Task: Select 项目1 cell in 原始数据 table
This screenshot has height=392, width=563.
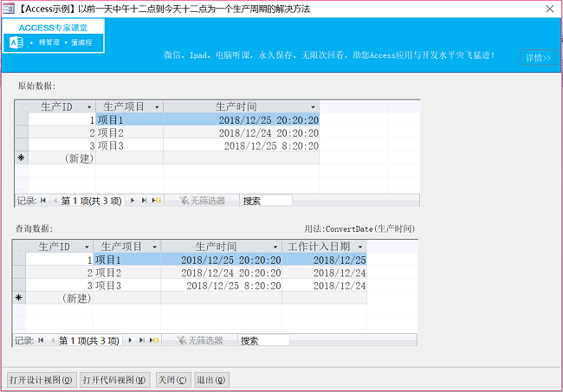Action: click(x=130, y=119)
